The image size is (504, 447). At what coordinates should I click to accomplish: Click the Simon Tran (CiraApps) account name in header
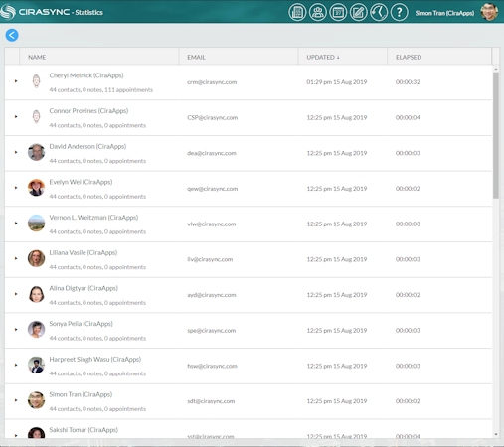pyautogui.click(x=444, y=13)
